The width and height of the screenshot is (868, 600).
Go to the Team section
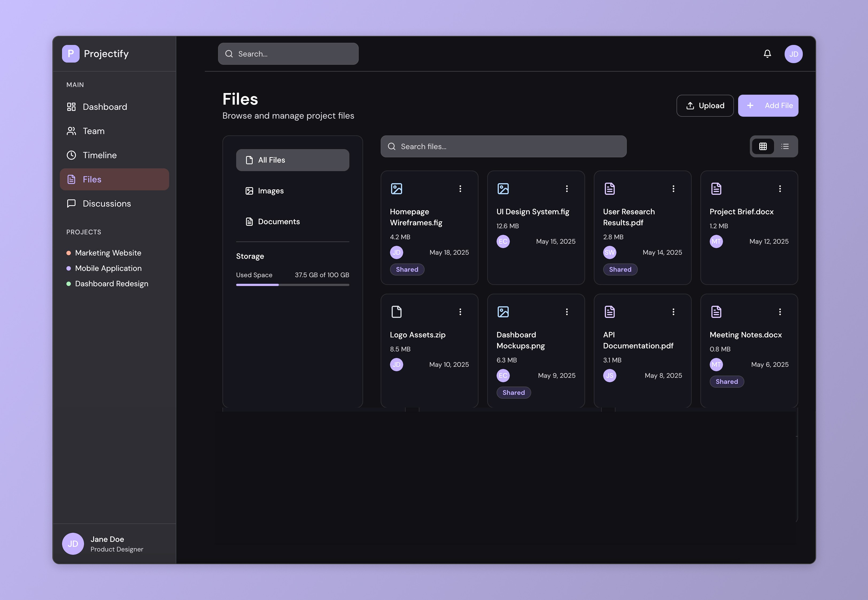point(94,131)
